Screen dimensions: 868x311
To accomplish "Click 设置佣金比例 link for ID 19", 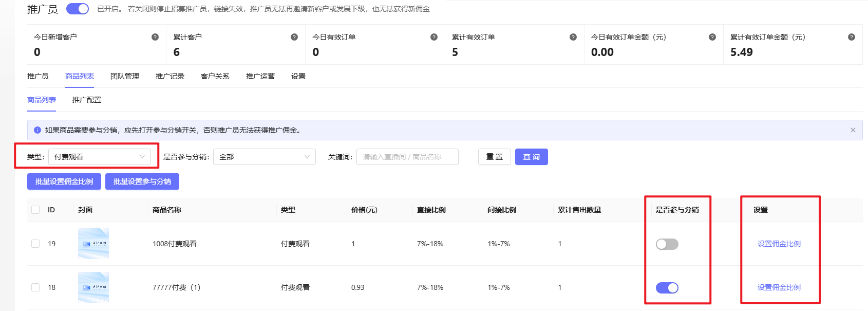I will click(779, 244).
